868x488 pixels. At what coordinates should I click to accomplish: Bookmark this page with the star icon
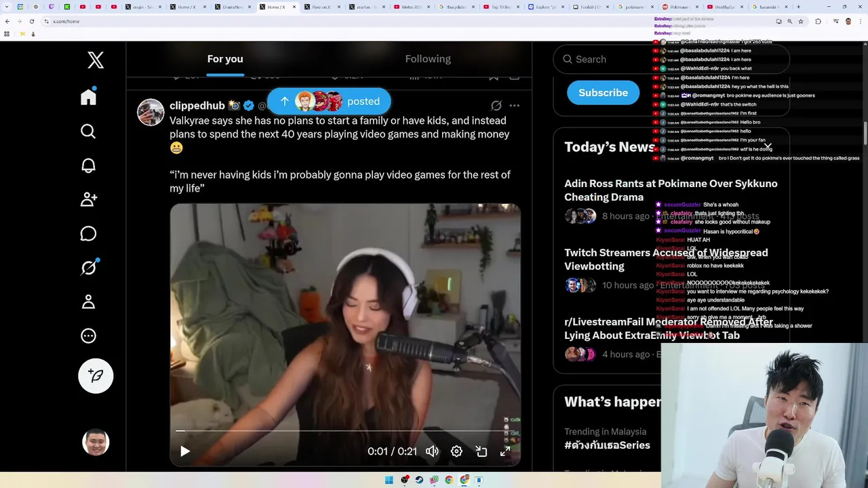[801, 22]
